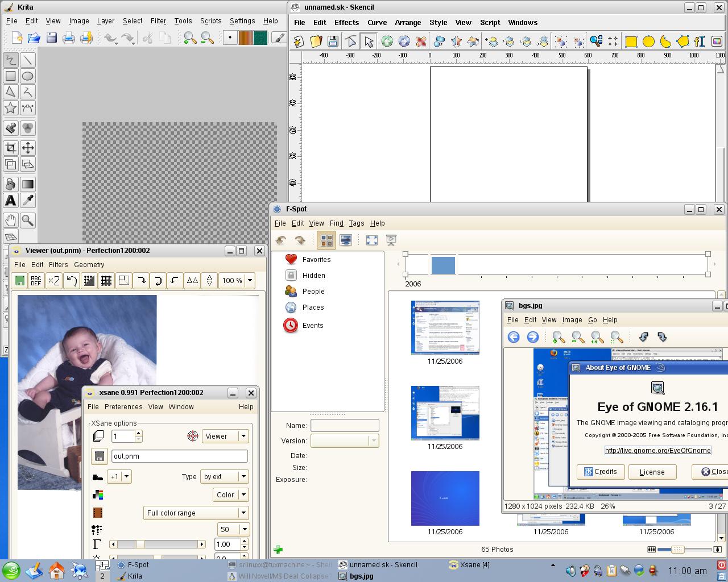Open the SUSE start menu in the taskbar
The width and height of the screenshot is (728, 582).
[x=11, y=571]
